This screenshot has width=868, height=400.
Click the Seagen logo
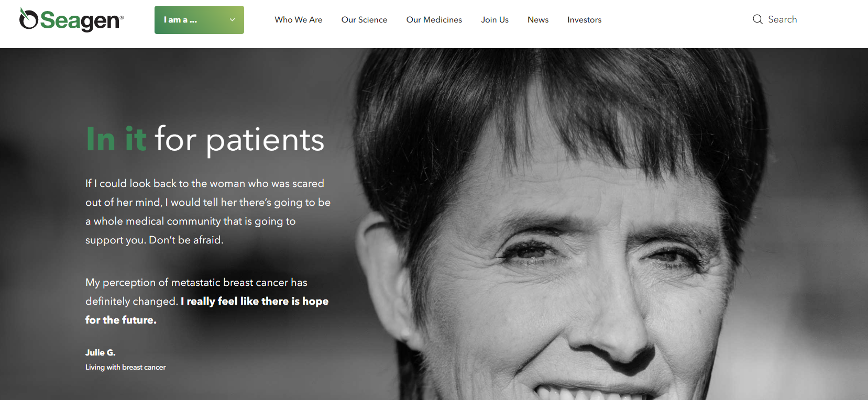(71, 20)
